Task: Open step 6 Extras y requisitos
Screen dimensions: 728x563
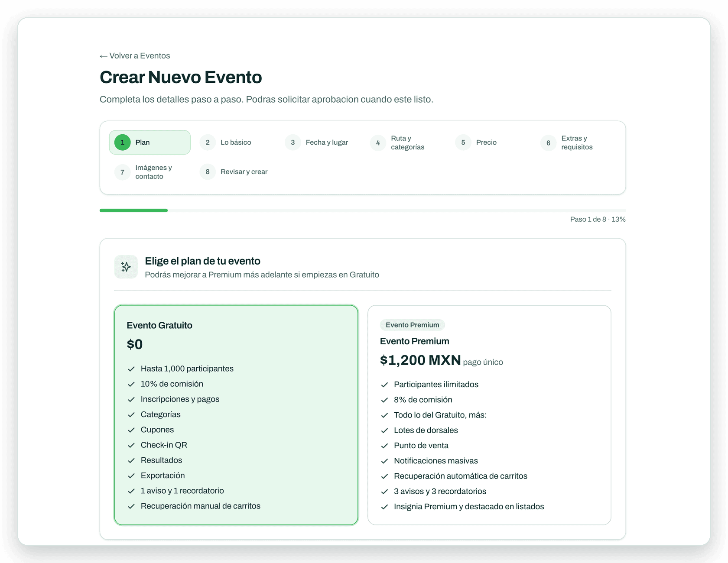Action: point(575,142)
